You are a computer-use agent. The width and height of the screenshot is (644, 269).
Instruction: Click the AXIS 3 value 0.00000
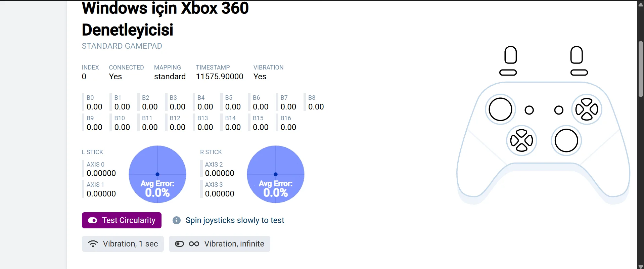click(x=220, y=194)
